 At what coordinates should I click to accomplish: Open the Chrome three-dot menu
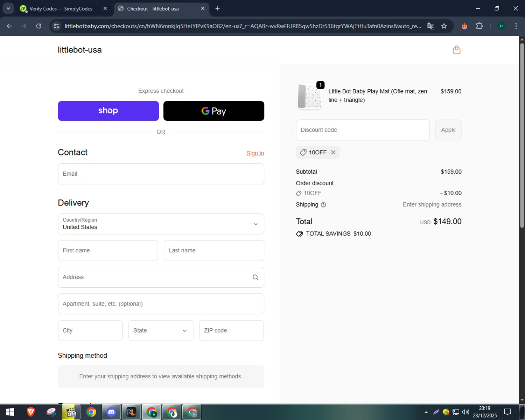(516, 26)
